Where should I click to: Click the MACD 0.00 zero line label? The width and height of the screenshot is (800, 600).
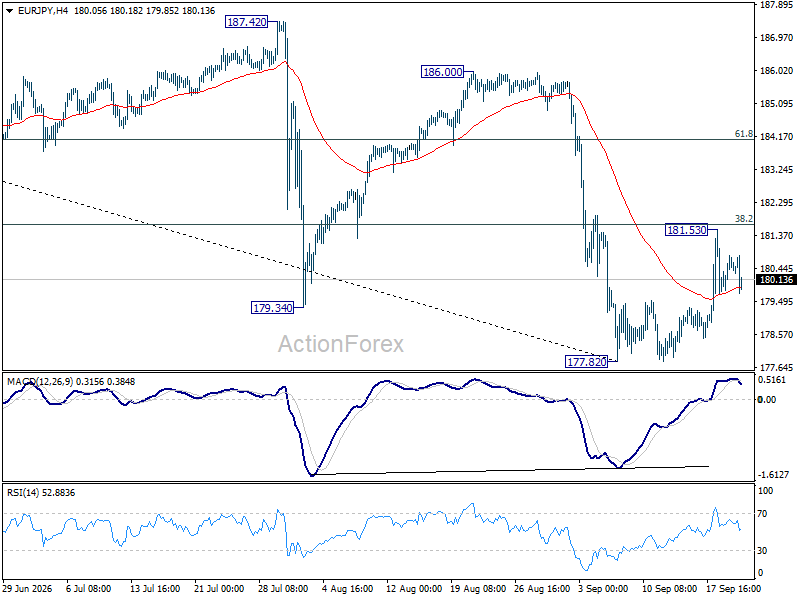[x=767, y=399]
